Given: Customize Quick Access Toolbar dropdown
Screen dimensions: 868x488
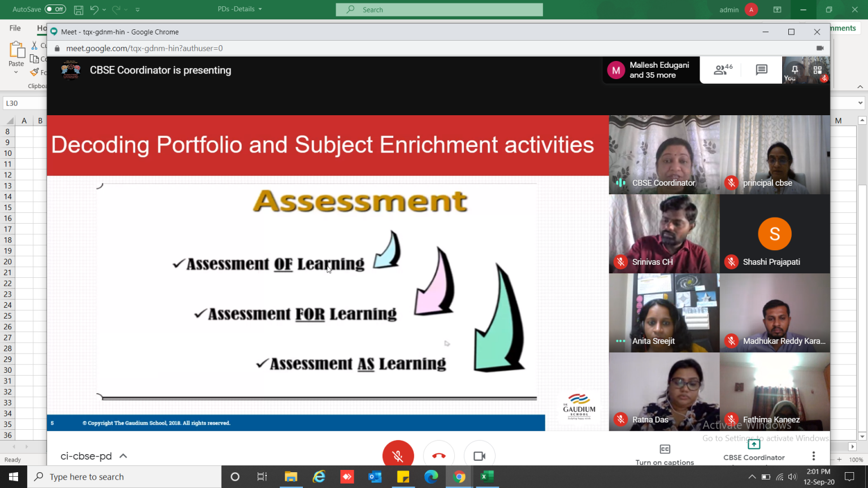Looking at the screenshot, I should pos(137,10).
